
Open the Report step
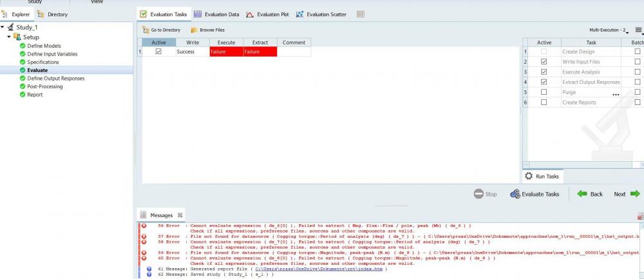(x=35, y=95)
